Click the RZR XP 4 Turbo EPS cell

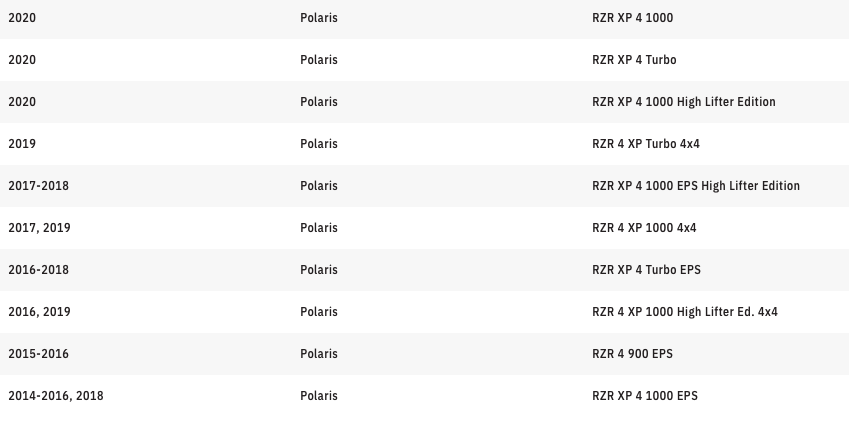pos(647,270)
